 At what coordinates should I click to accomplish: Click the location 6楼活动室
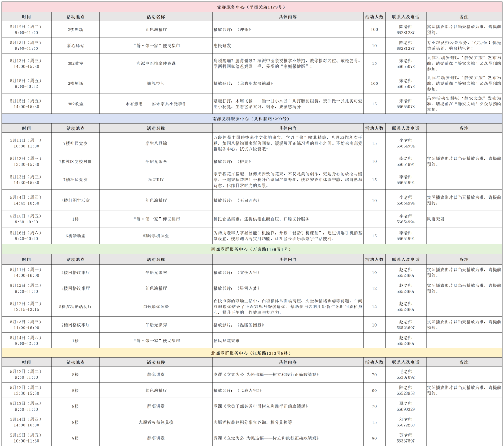click(76, 236)
